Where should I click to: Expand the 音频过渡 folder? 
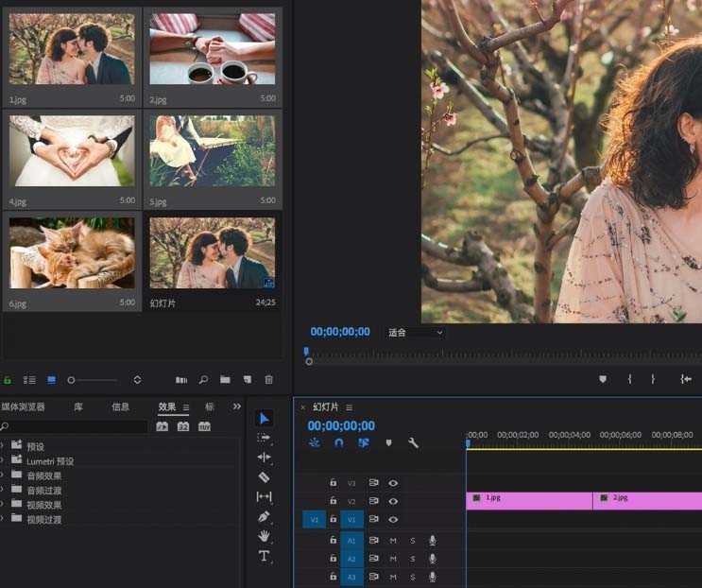2,490
